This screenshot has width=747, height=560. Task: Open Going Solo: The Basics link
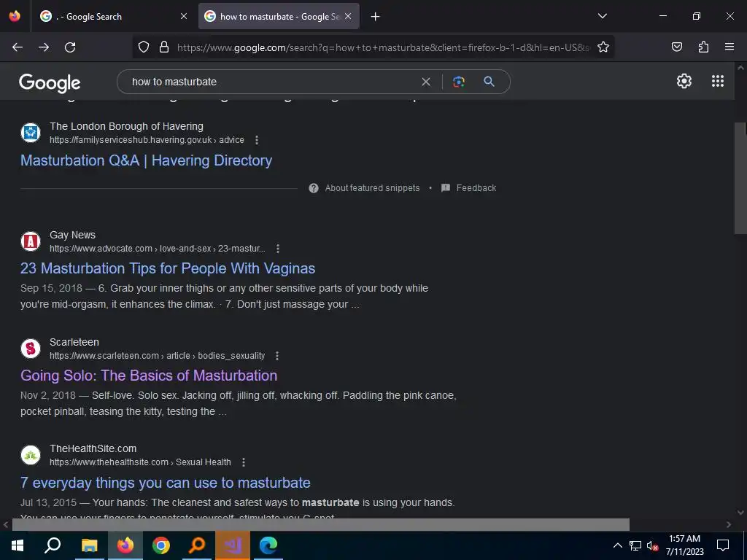coord(149,376)
